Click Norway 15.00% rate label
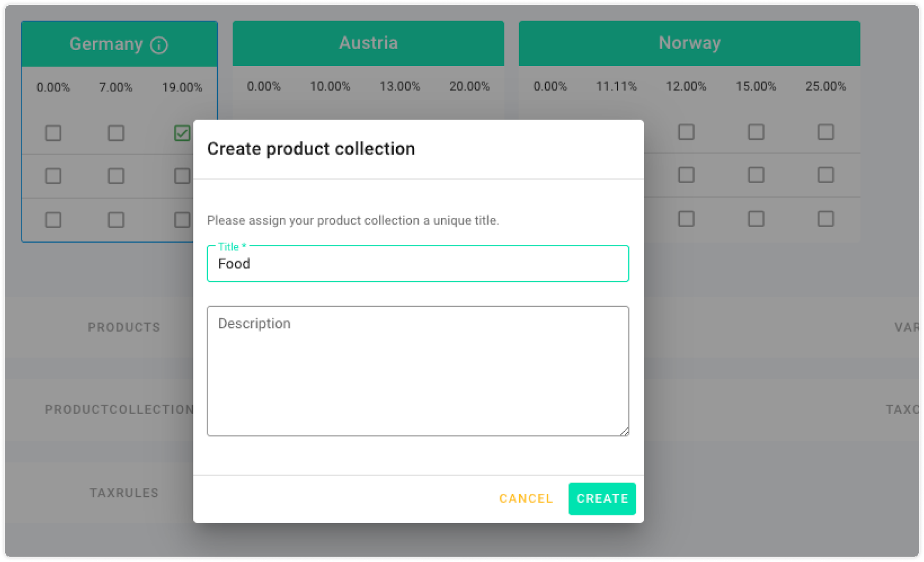Screen dimensions: 924x562 point(756,87)
